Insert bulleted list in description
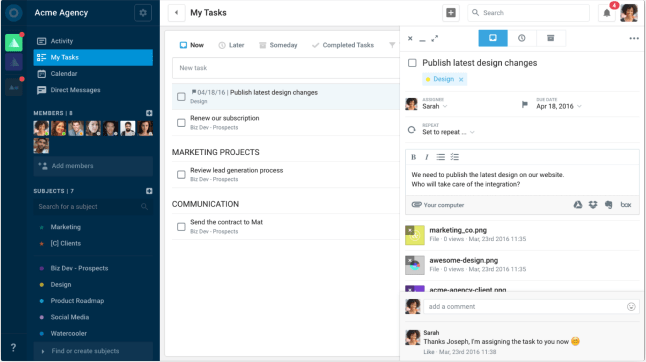 [x=440, y=157]
